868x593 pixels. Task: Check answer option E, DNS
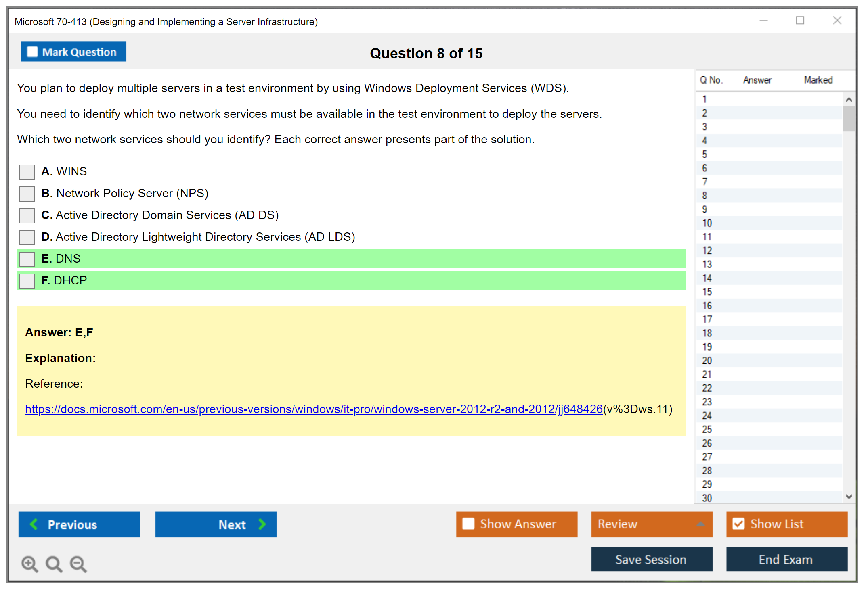(x=26, y=259)
